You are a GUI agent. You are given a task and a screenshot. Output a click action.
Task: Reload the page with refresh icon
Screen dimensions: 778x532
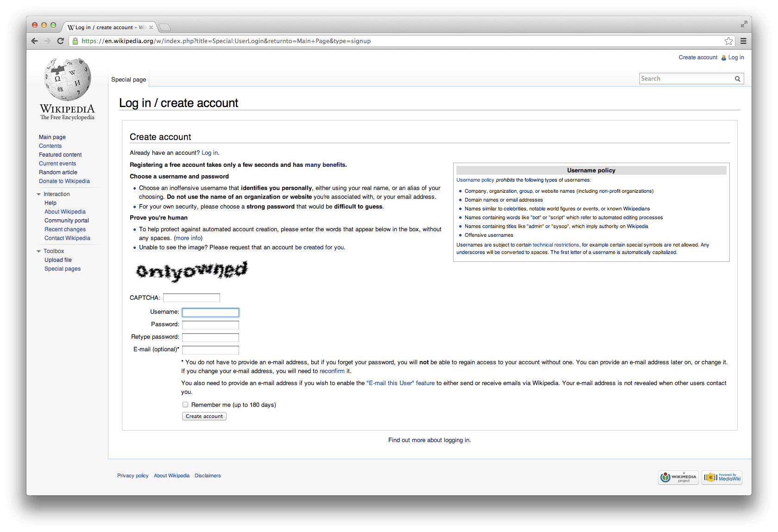point(60,41)
